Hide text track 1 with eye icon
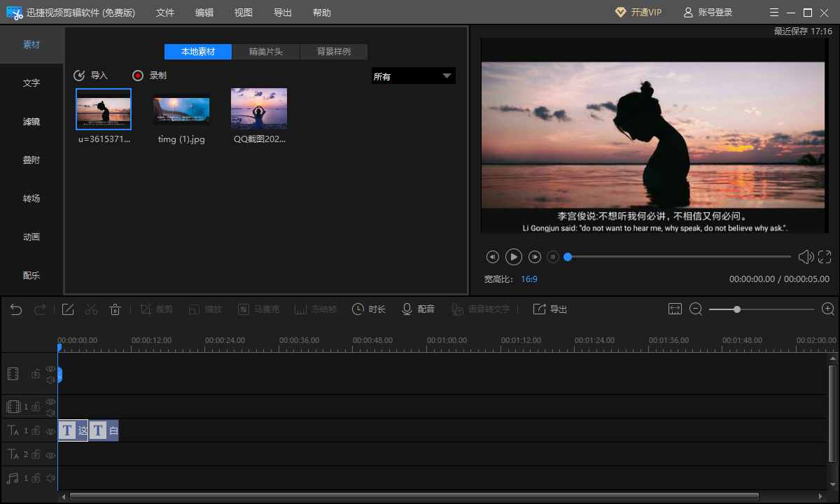Image resolution: width=840 pixels, height=504 pixels. click(50, 431)
